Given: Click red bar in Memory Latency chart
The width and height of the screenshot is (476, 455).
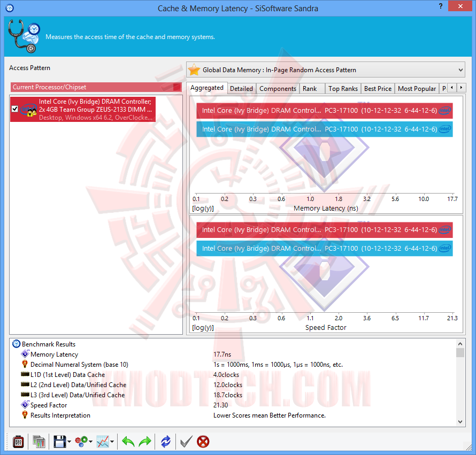Looking at the screenshot, I should [324, 111].
